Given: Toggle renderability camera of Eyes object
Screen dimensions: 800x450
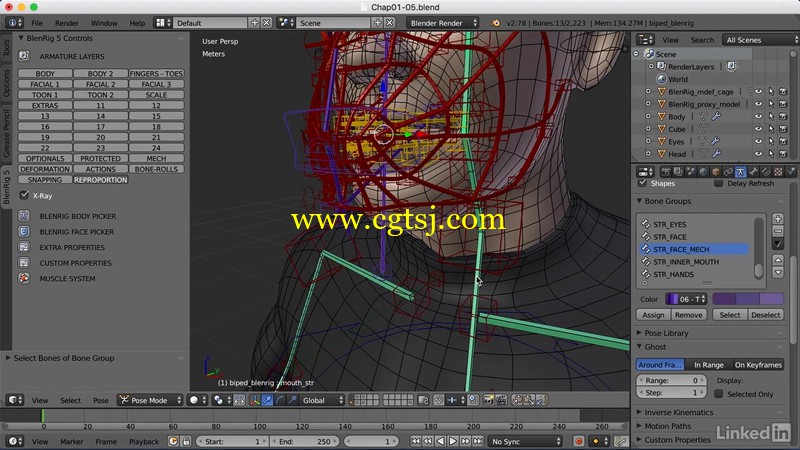Looking at the screenshot, I should (x=783, y=141).
